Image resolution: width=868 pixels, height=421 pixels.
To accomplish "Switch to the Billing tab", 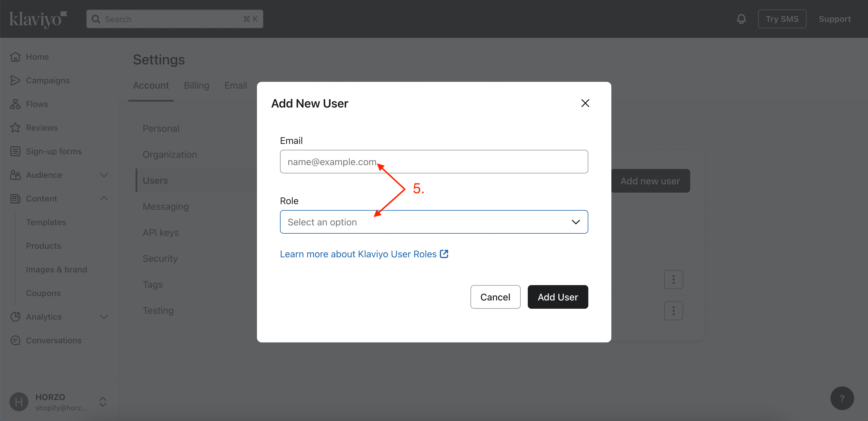I will [196, 86].
